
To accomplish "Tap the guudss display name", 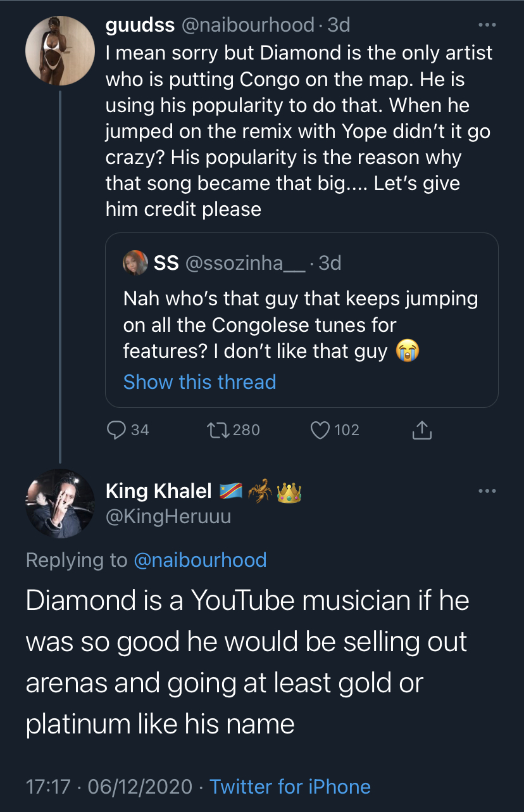I will [x=140, y=25].
